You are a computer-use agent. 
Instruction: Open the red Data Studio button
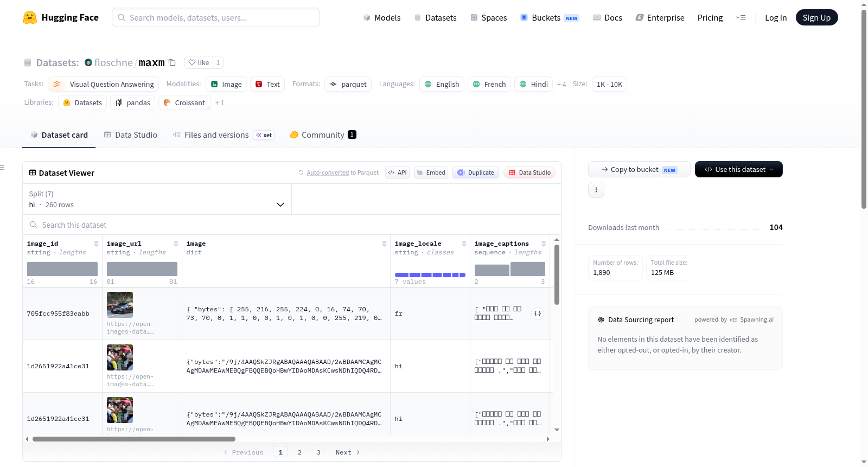coord(529,172)
